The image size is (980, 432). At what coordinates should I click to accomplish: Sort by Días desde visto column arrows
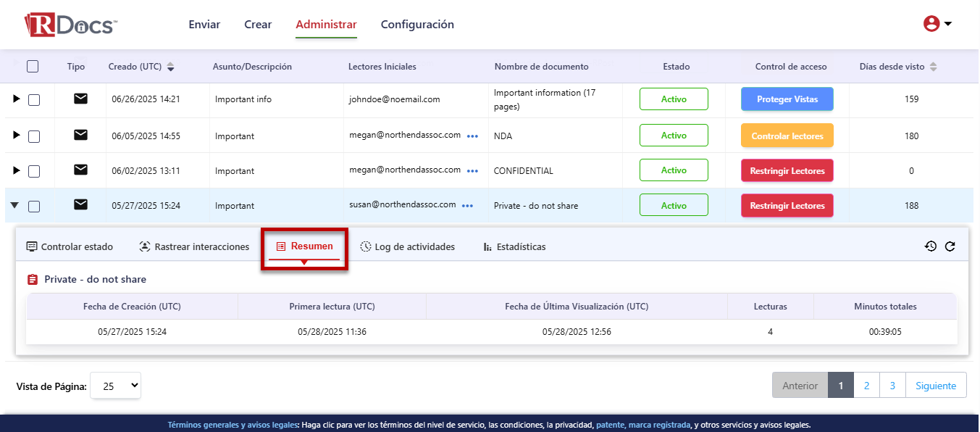point(934,67)
